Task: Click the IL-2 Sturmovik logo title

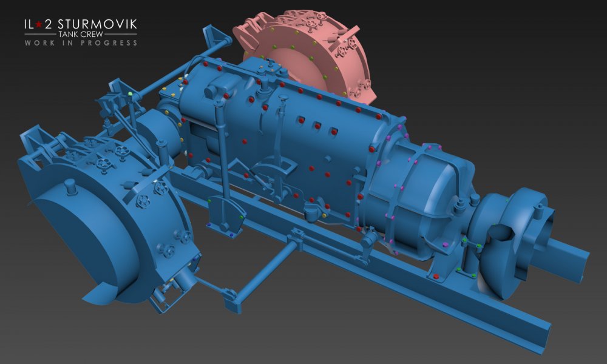Action: tap(81, 24)
